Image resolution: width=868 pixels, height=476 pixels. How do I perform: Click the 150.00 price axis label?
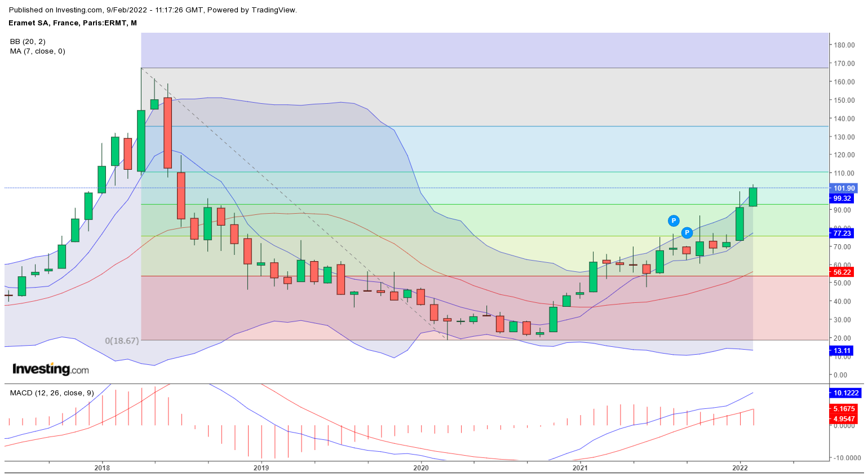pyautogui.click(x=845, y=100)
